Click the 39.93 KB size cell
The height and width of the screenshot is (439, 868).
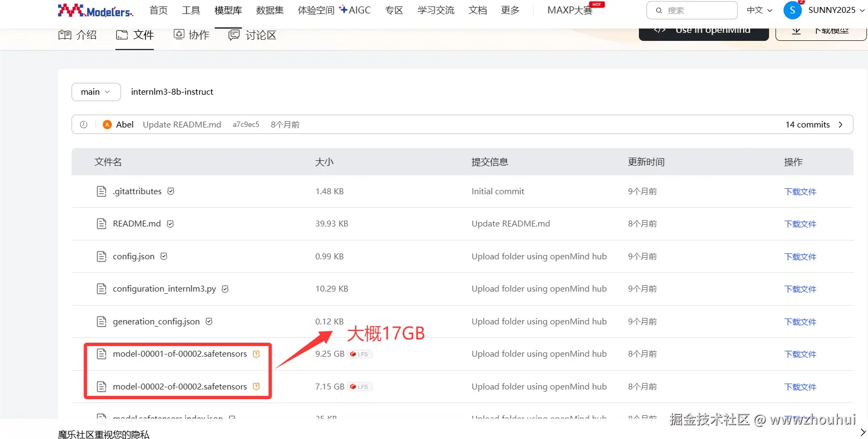[x=332, y=223]
